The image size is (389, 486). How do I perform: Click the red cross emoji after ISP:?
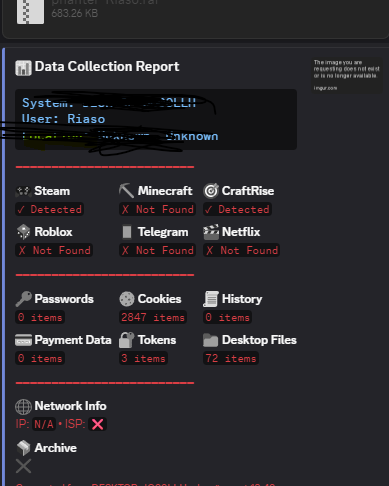[97, 424]
